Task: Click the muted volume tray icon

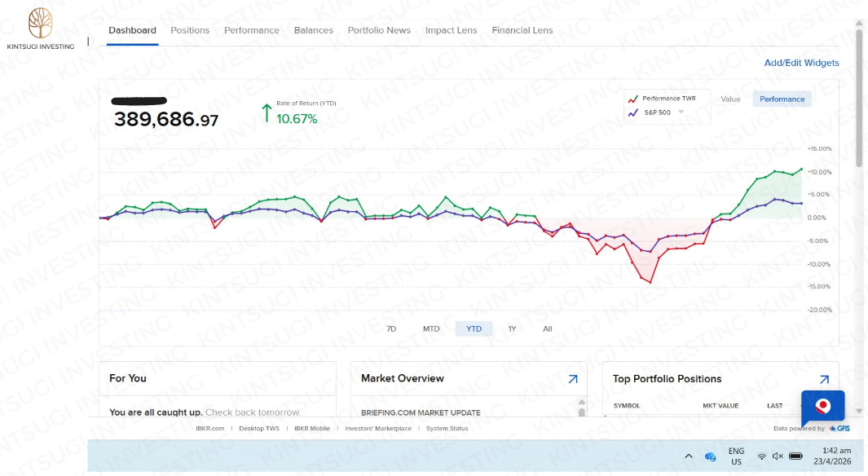Action: pyautogui.click(x=778, y=456)
